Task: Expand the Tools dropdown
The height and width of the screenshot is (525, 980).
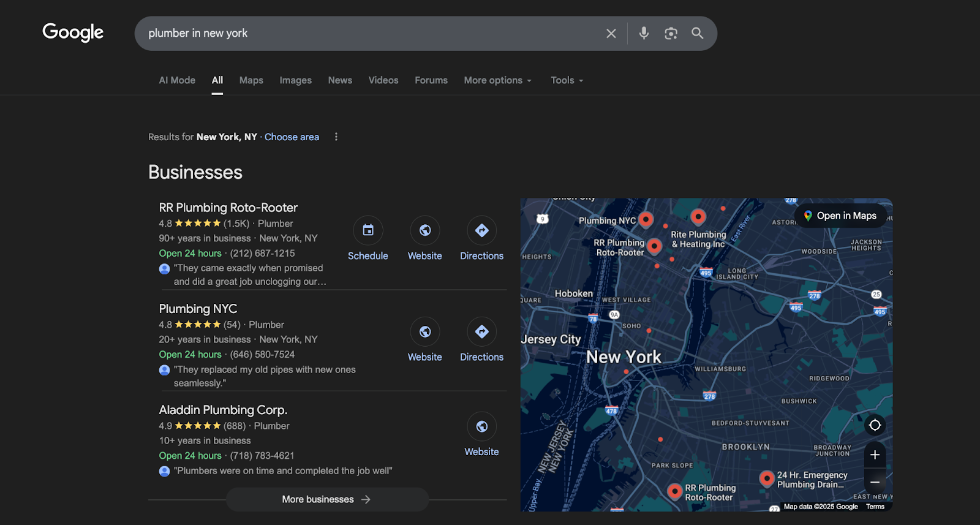Action: click(567, 80)
